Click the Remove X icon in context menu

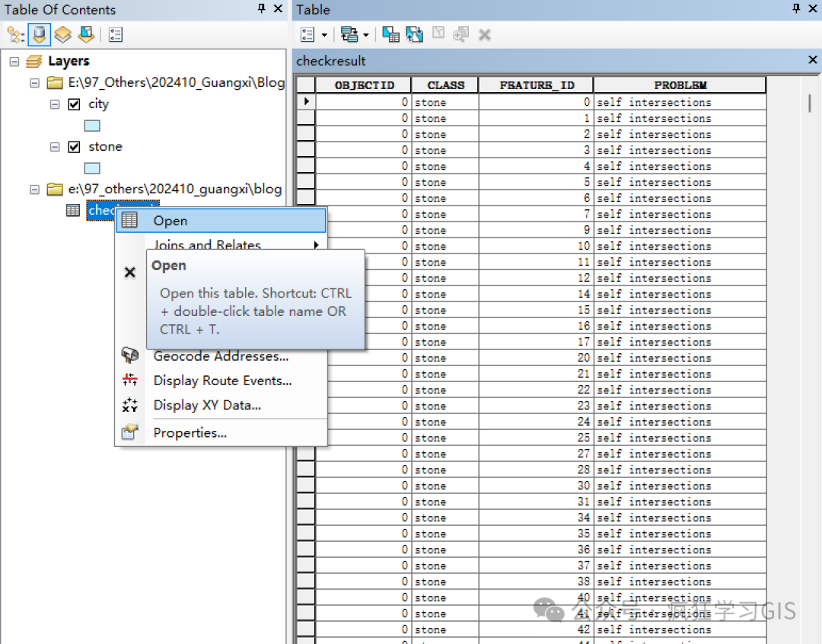(130, 273)
